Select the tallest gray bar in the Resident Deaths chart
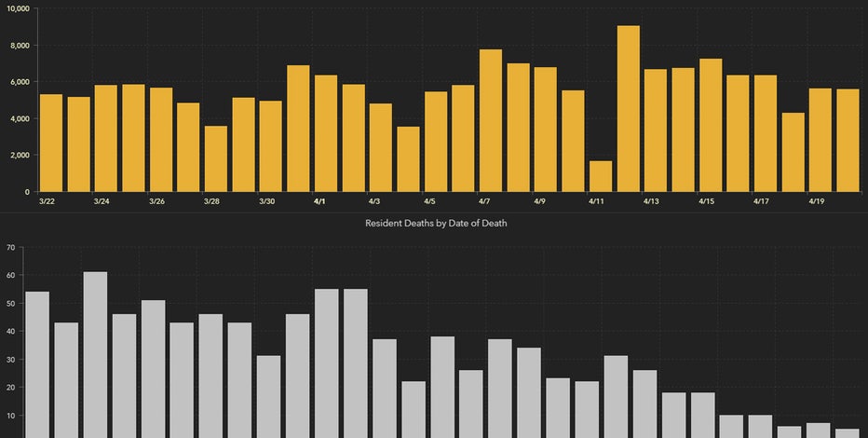Viewport: 868px width, 438px height. (x=95, y=355)
